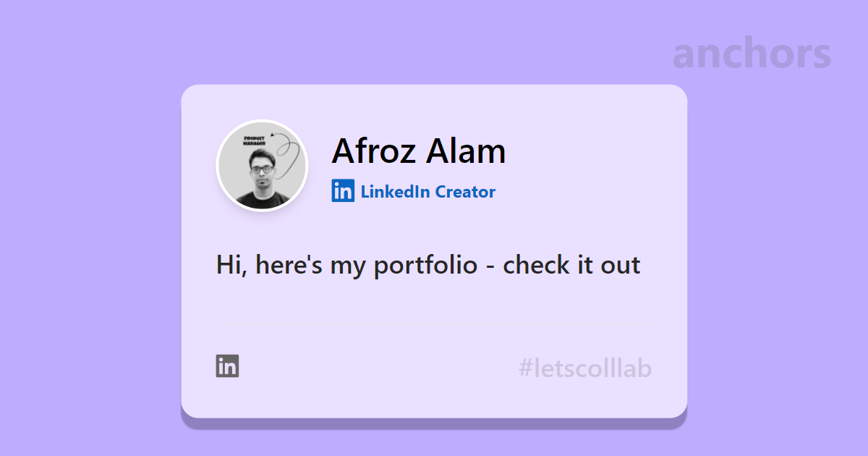The height and width of the screenshot is (456, 868).
Task: Click the anchors brand logo
Action: [752, 54]
